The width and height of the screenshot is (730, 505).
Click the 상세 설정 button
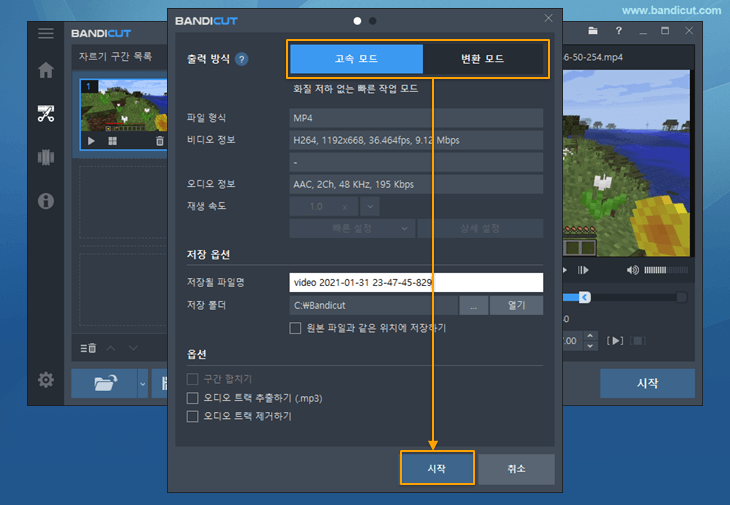click(480, 229)
